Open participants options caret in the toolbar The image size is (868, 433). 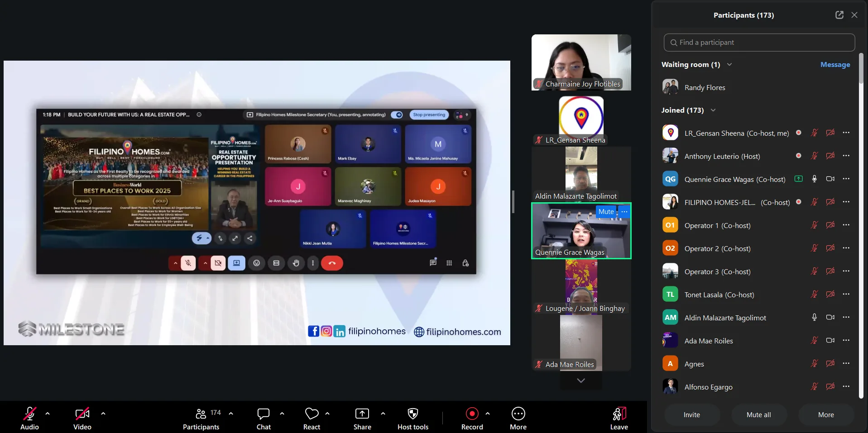point(231,414)
